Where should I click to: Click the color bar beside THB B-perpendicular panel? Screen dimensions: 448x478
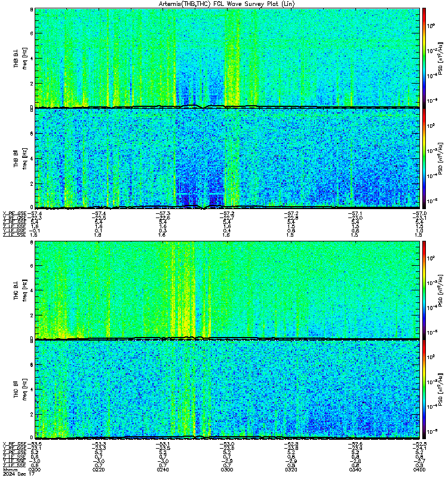pyautogui.click(x=424, y=58)
